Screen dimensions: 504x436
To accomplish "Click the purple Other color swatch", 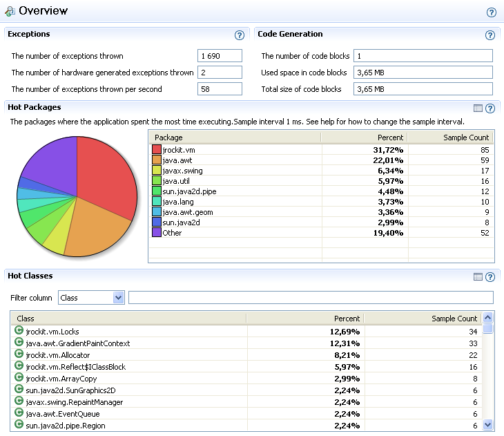I will click(x=157, y=232).
